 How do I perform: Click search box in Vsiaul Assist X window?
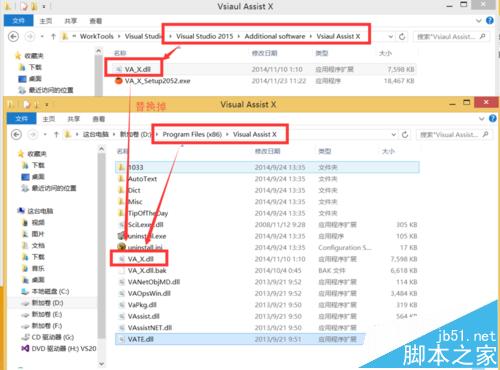(451, 36)
